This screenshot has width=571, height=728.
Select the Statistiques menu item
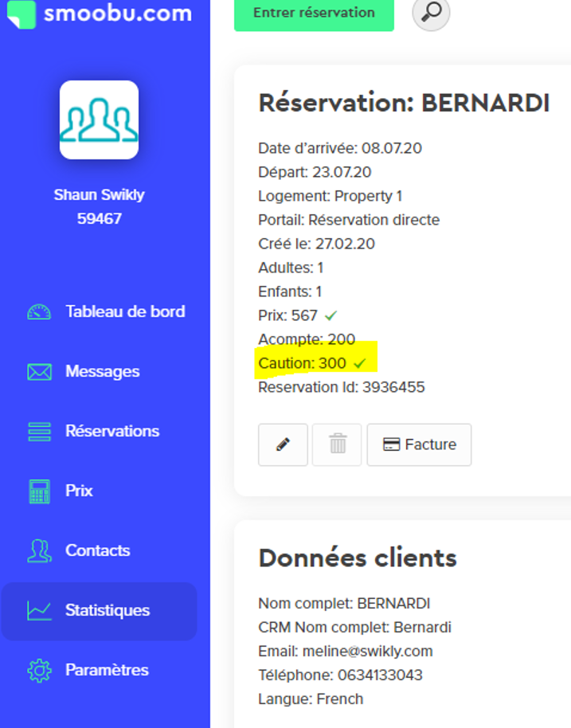99,611
